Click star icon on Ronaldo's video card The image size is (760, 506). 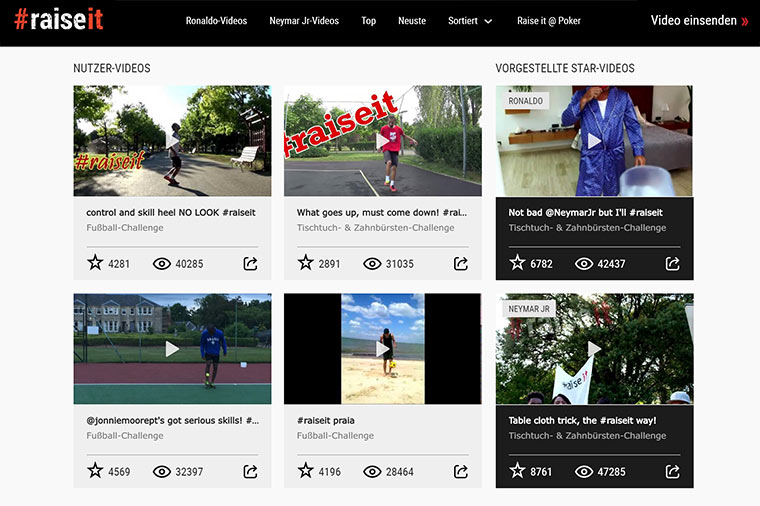pos(517,263)
